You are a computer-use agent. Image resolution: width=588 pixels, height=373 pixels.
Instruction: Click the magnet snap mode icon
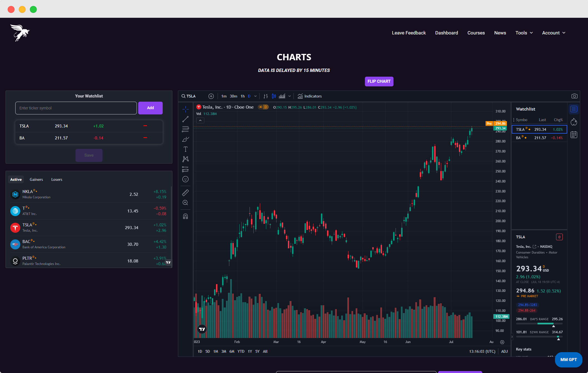point(185,216)
